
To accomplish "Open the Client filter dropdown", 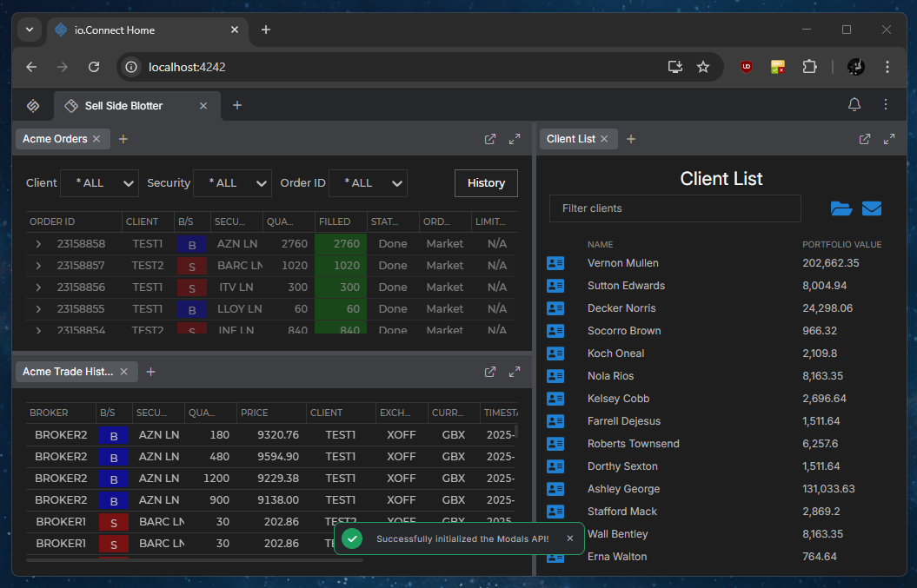I will (99, 183).
